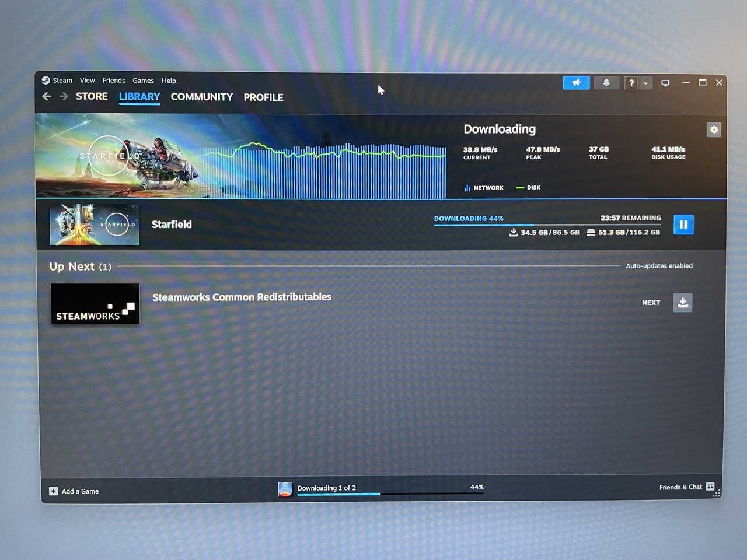This screenshot has height=560, width=747.
Task: Click the Up Next (1) heading
Action: [81, 267]
